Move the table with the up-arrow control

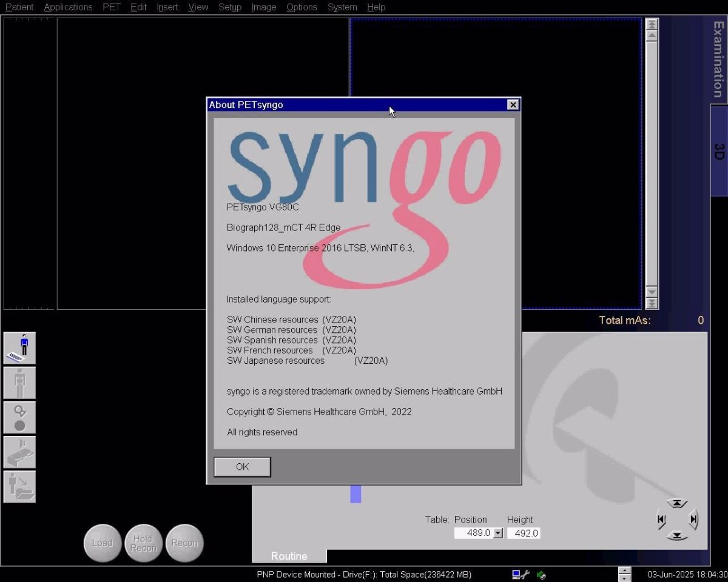(x=677, y=503)
